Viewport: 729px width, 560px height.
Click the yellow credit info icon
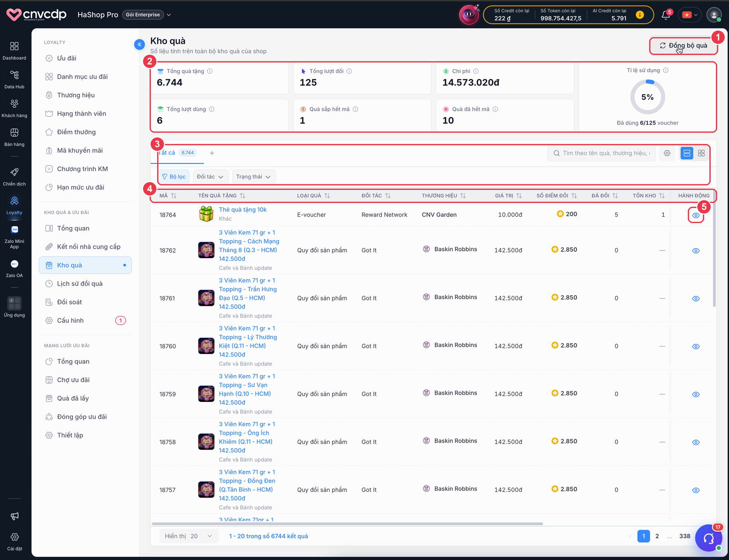coord(640,15)
